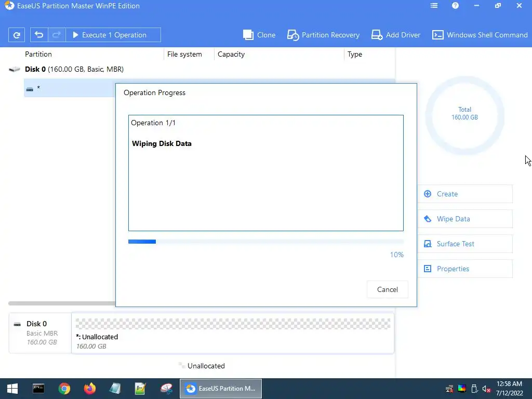This screenshot has height=399, width=532.
Task: Open the Clone tool
Action: tap(259, 35)
